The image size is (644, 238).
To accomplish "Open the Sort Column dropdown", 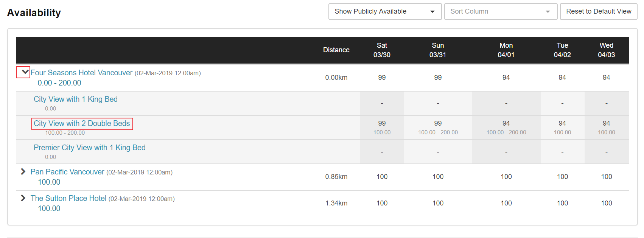I will (x=500, y=12).
